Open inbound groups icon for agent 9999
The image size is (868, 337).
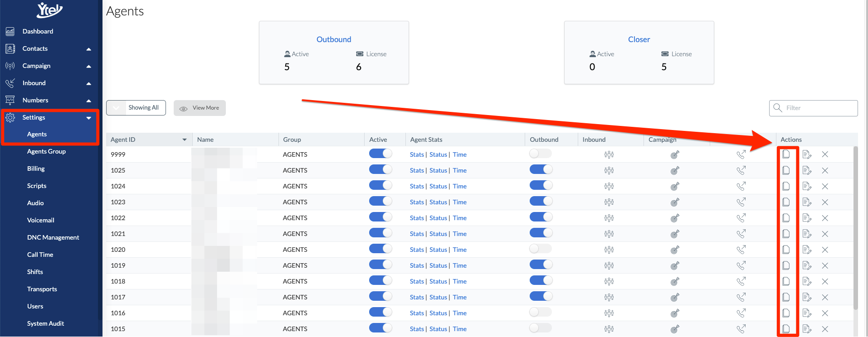(x=609, y=154)
